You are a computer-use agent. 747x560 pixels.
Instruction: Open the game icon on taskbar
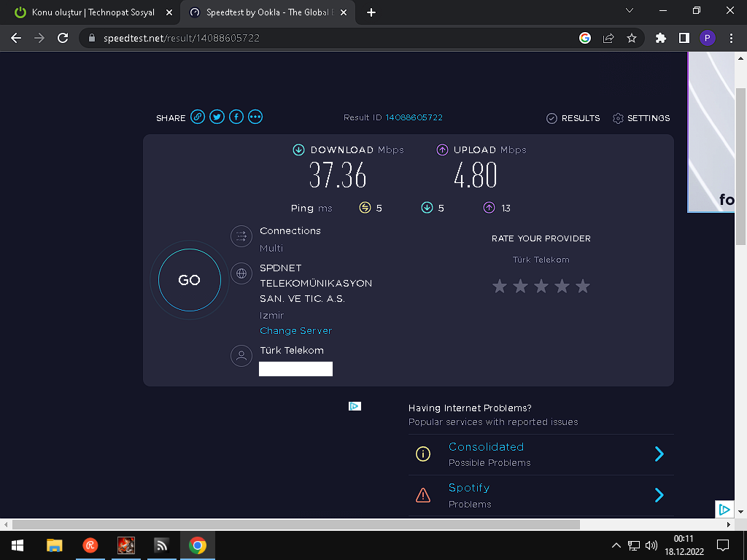(125, 545)
